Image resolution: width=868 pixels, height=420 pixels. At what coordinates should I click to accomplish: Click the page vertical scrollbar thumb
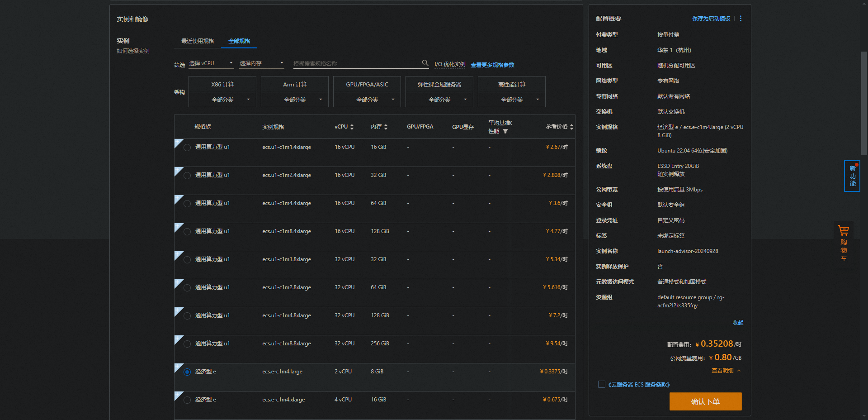point(864,103)
